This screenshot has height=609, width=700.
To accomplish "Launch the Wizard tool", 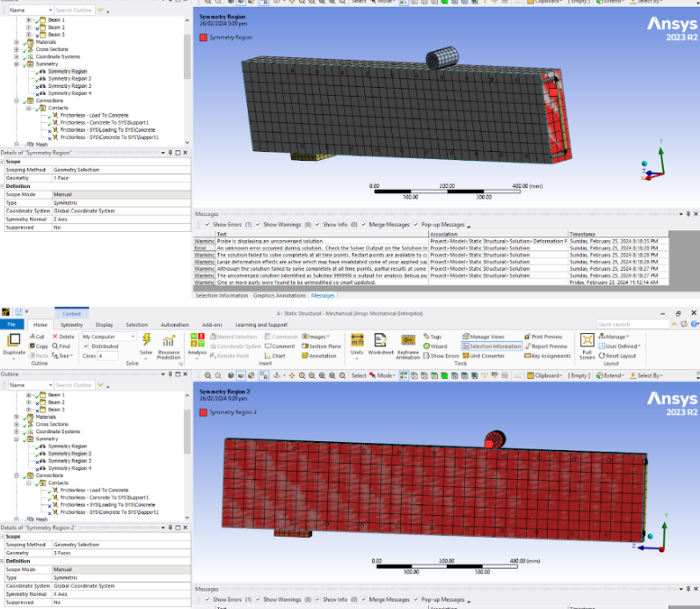I will (x=435, y=346).
